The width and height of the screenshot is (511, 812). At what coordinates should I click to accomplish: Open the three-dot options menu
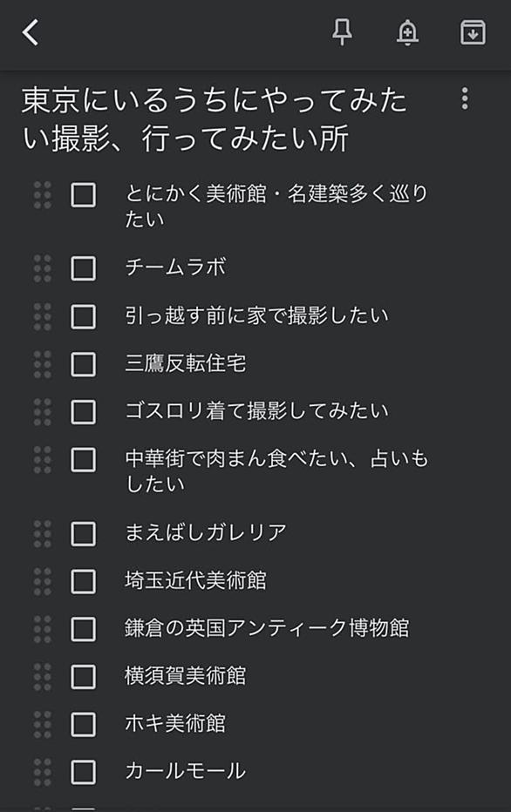[465, 98]
